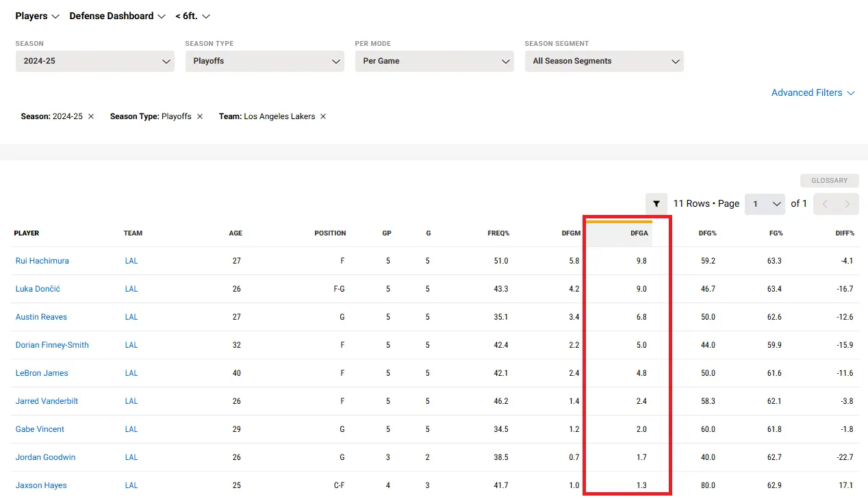Remove the Season Type: Playoffs filter chip
The height and width of the screenshot is (499, 868).
pos(200,116)
